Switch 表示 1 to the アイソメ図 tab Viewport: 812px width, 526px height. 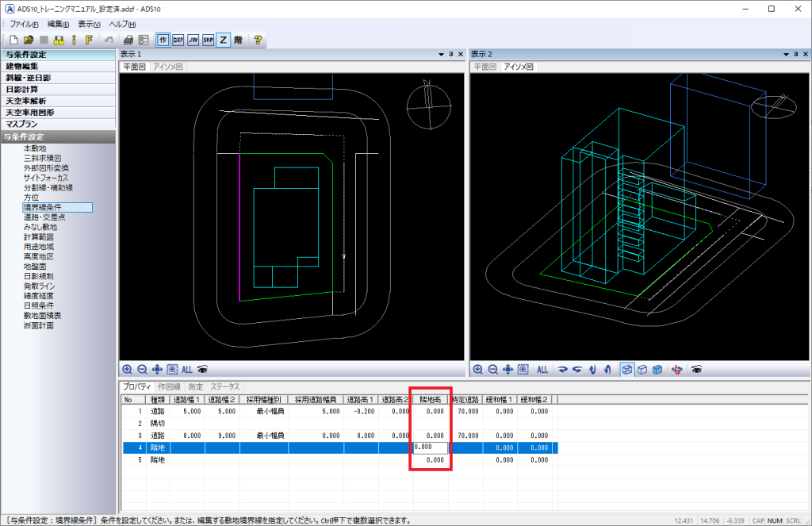click(x=168, y=67)
